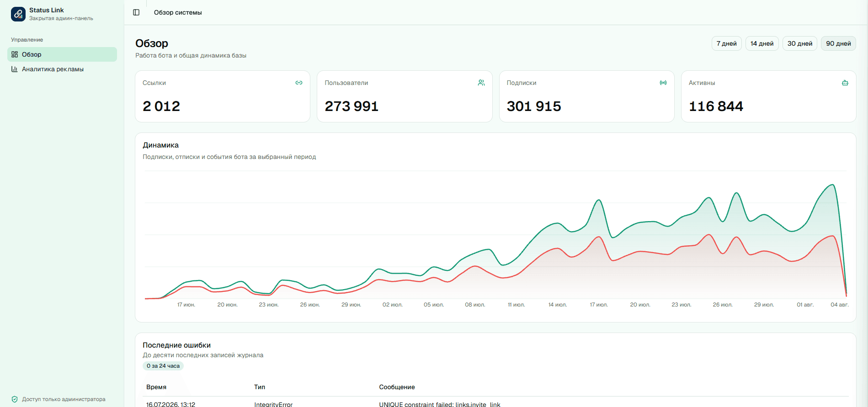Select the 7 дней period
Viewport: 868px width, 407px height.
(727, 43)
